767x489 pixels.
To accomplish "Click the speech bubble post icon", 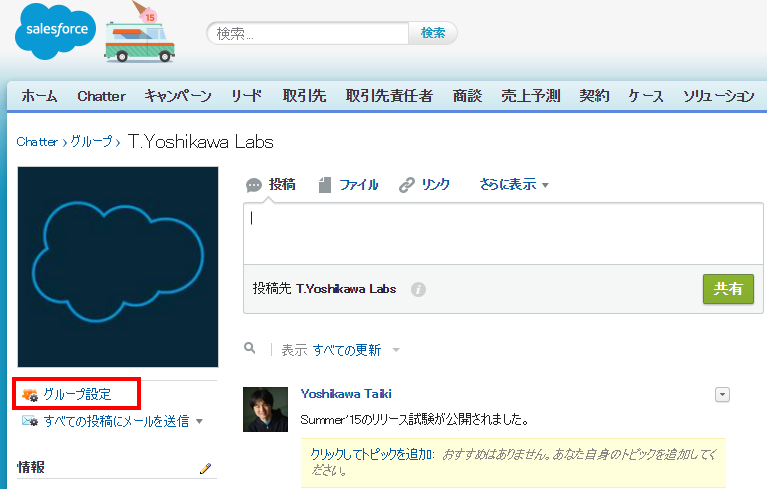I will tap(254, 185).
